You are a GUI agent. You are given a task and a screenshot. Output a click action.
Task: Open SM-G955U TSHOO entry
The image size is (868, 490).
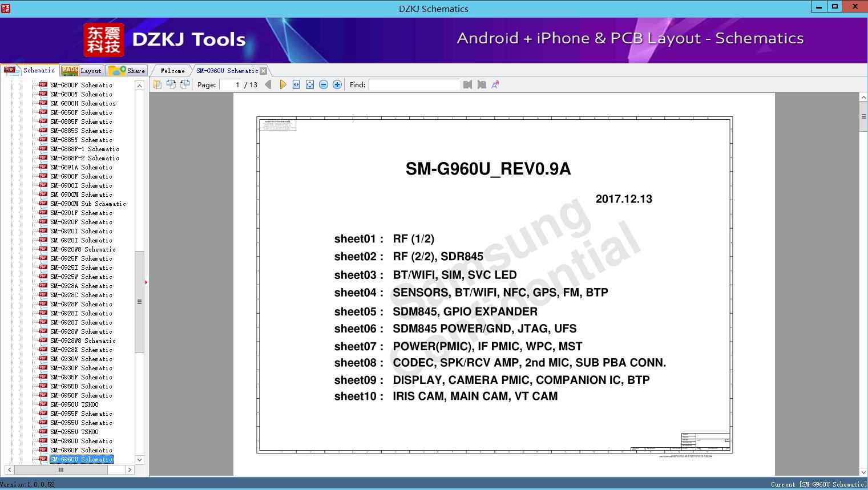click(x=74, y=432)
